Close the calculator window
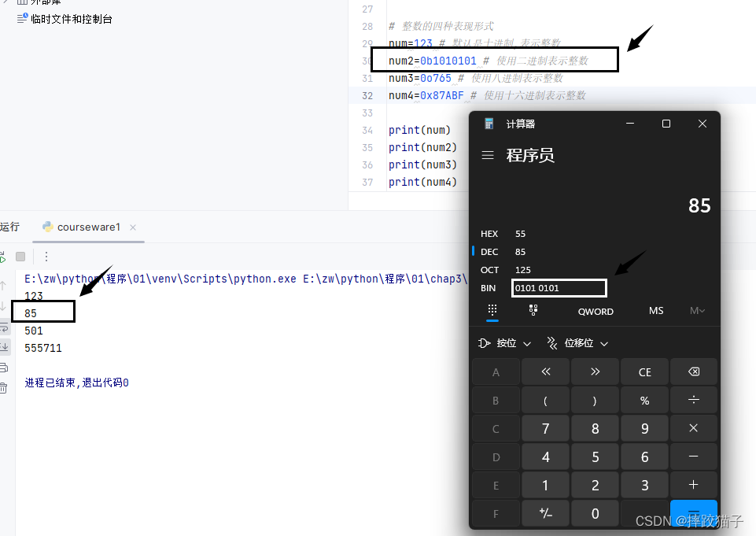Screen dimensions: 756x536 [703, 124]
